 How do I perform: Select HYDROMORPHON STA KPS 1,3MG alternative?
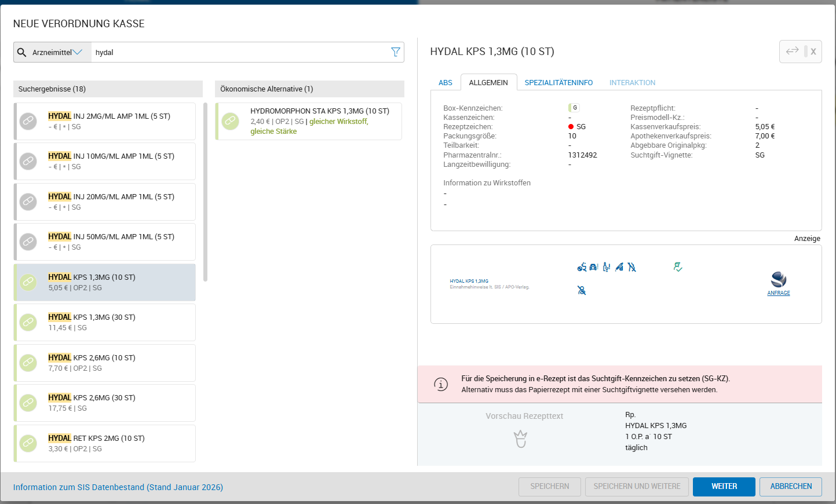(309, 121)
